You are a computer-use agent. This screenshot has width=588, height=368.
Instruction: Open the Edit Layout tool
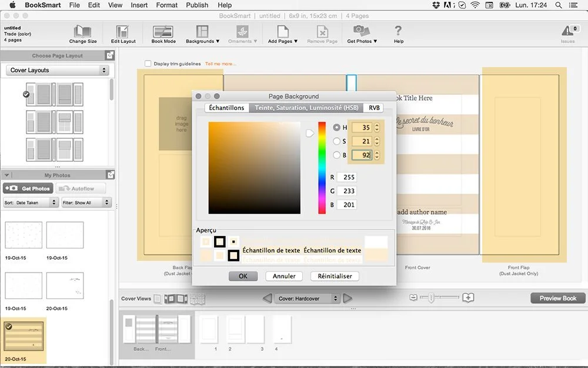pos(123,34)
